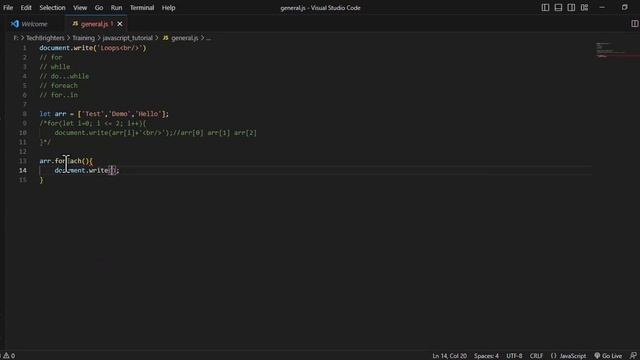Click Ln 14, Col 20 status entry
Viewport: 640px width, 360px height.
pos(449,356)
